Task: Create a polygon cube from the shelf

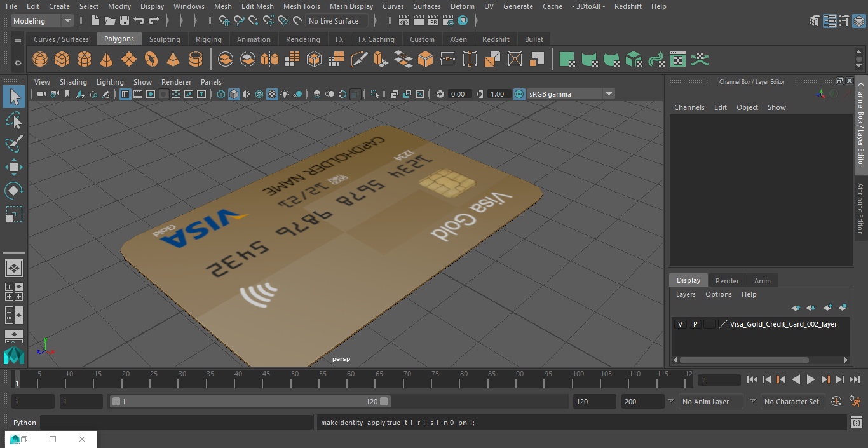Action: click(62, 60)
